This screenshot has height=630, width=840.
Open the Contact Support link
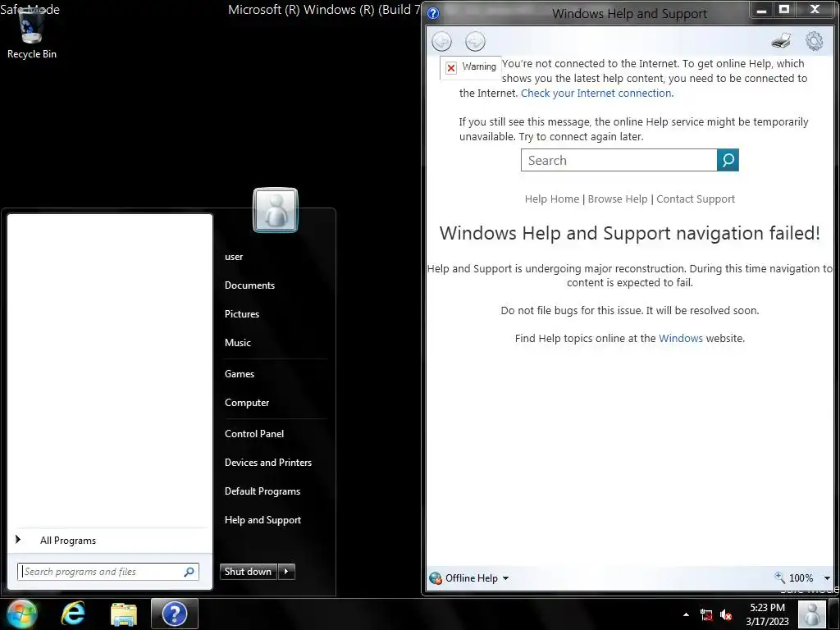coord(696,199)
